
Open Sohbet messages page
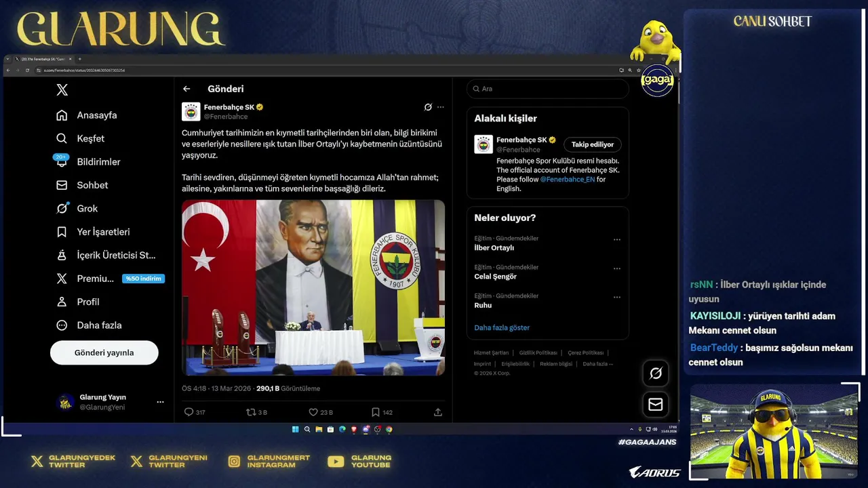[82, 185]
